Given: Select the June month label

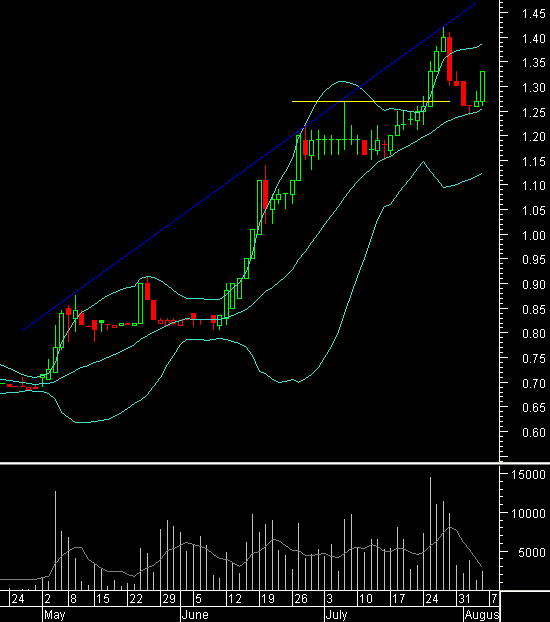Looking at the screenshot, I should point(195,615).
